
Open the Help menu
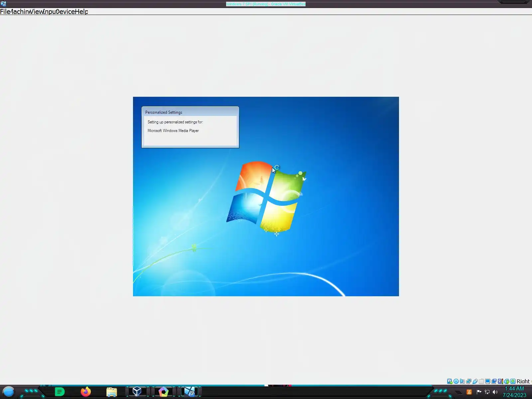[x=81, y=12]
